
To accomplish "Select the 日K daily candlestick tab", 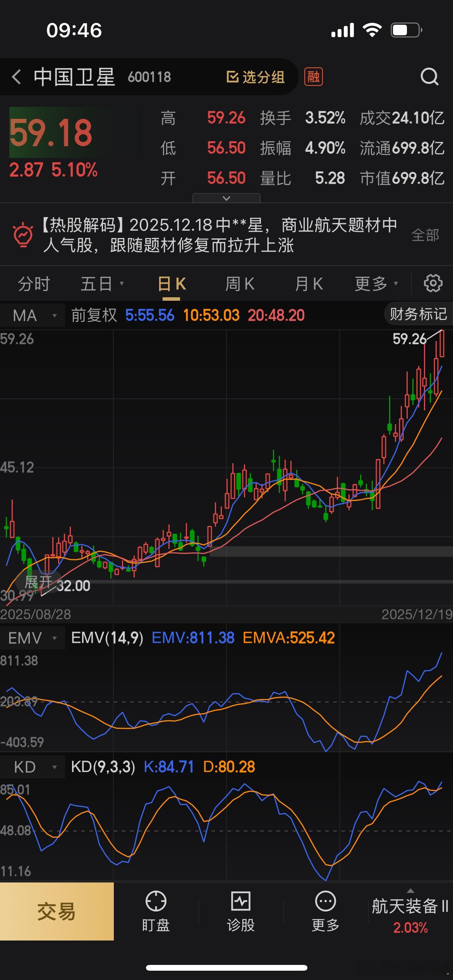I will pyautogui.click(x=172, y=284).
